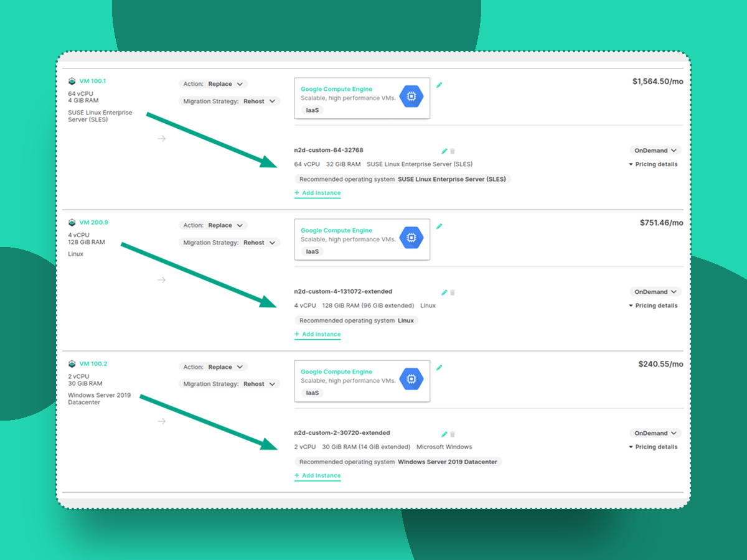Expand Pricing details for n2d-custom-64-32768
The height and width of the screenshot is (560, 747).
point(653,164)
